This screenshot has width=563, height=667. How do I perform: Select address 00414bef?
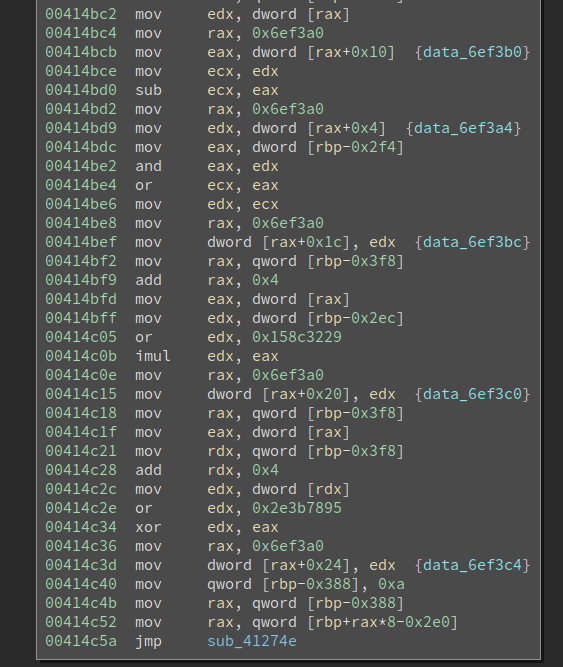click(x=81, y=242)
